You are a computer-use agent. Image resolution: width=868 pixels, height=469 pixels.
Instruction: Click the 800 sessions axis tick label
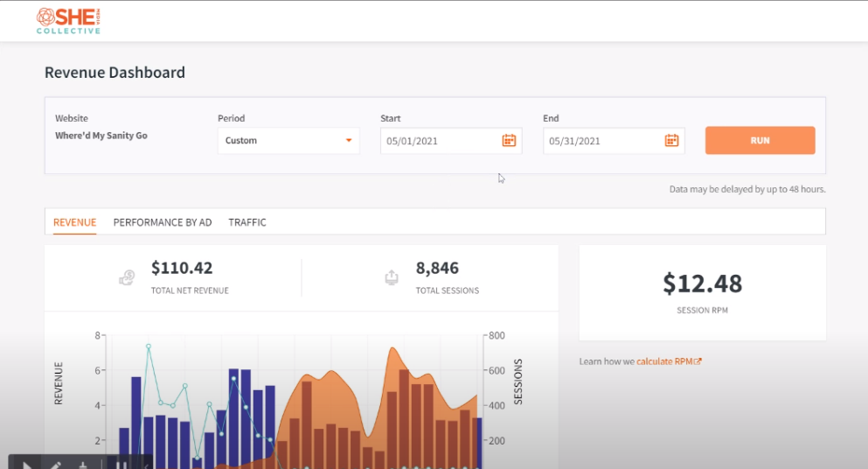click(496, 335)
